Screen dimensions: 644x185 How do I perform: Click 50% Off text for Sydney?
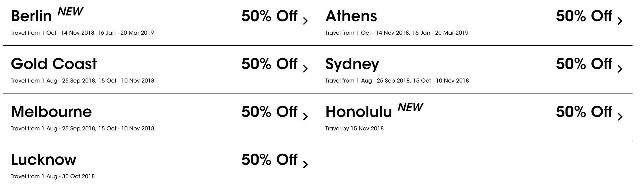[584, 64]
